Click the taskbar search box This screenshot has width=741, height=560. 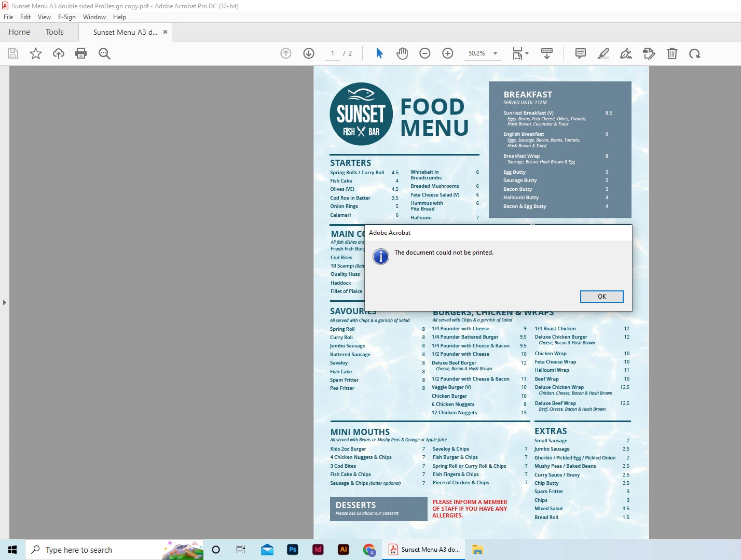pyautogui.click(x=114, y=550)
